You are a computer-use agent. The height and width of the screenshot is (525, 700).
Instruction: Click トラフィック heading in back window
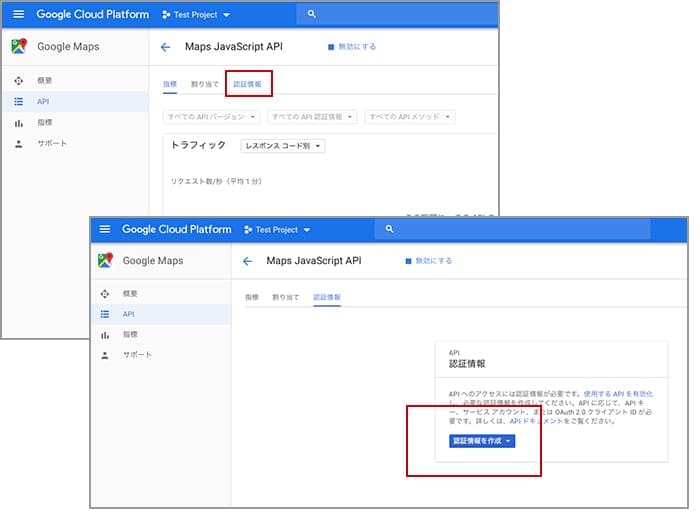tap(199, 146)
